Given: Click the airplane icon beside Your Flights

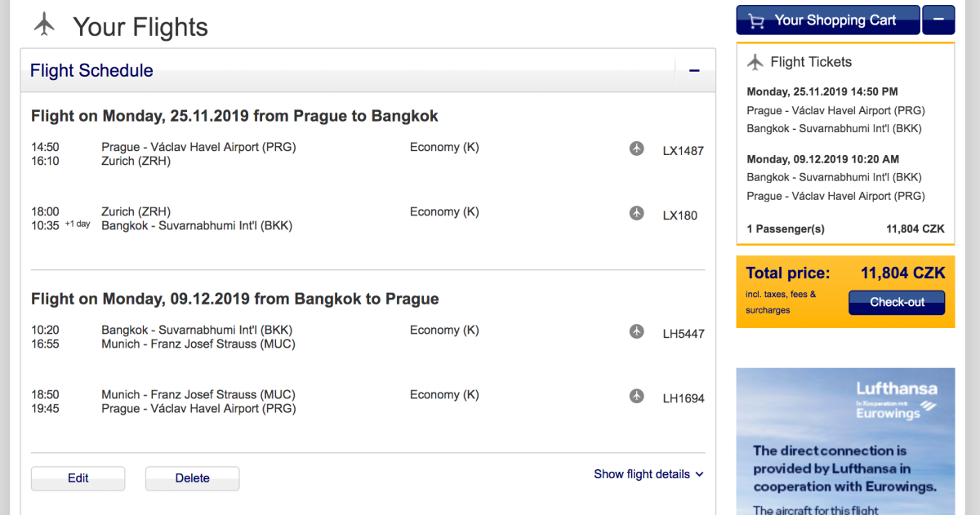Looking at the screenshot, I should coord(44,25).
